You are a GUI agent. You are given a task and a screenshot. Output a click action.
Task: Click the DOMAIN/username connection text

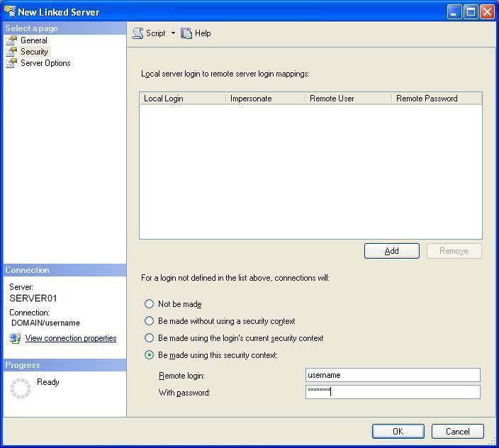pos(45,323)
